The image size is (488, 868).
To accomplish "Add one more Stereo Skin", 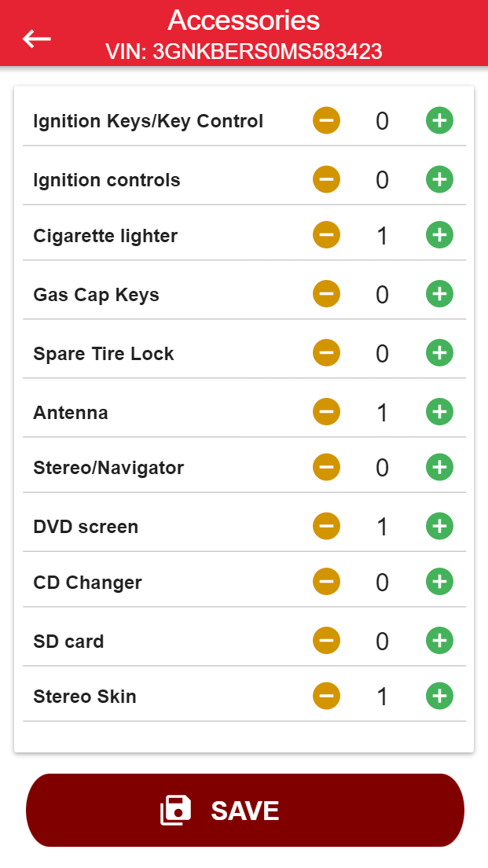I will 439,696.
